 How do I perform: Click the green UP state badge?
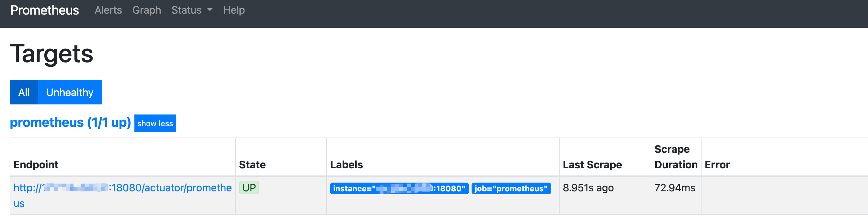(x=249, y=188)
